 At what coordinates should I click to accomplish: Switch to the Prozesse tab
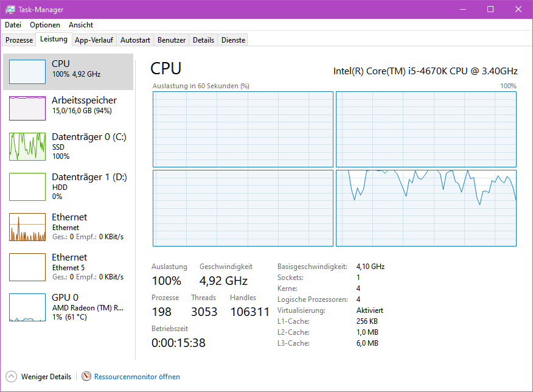point(19,40)
